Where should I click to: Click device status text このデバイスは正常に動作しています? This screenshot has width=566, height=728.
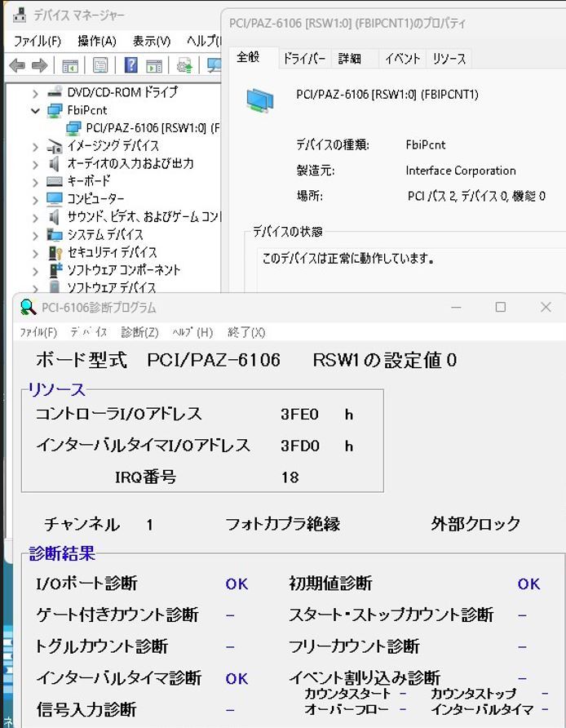tap(348, 258)
